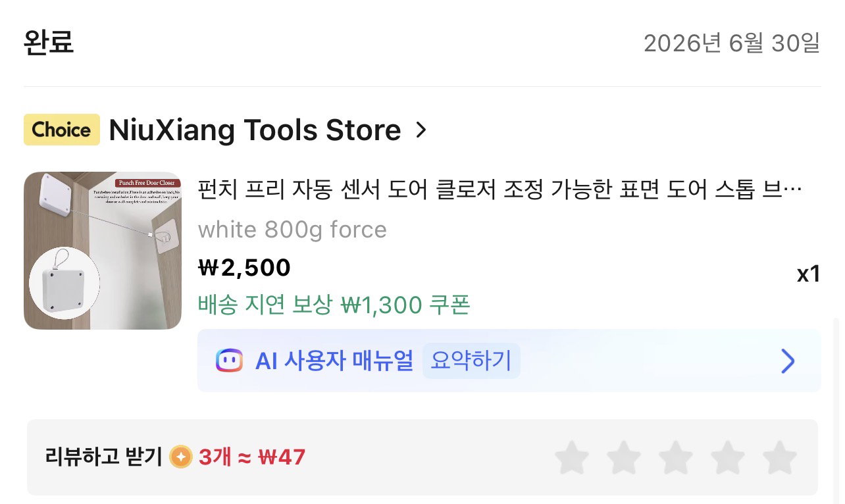This screenshot has height=504, width=845.
Task: Rate three stars
Action: point(676,457)
